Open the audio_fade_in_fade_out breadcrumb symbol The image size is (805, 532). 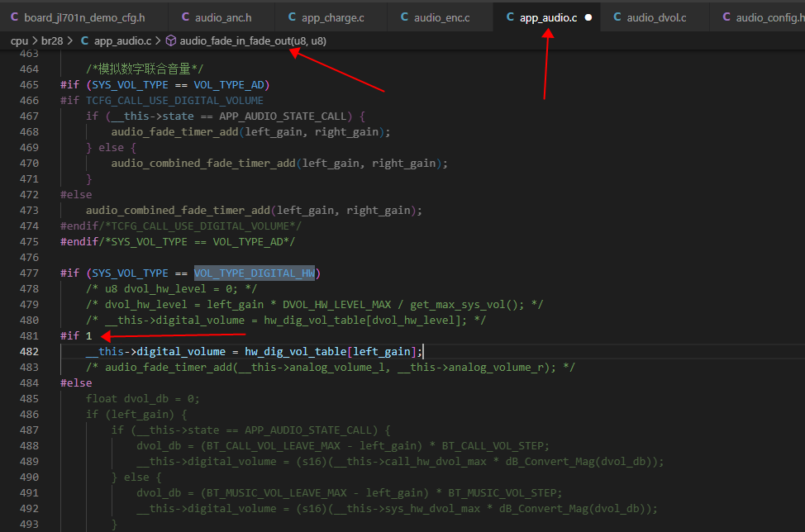[253, 41]
